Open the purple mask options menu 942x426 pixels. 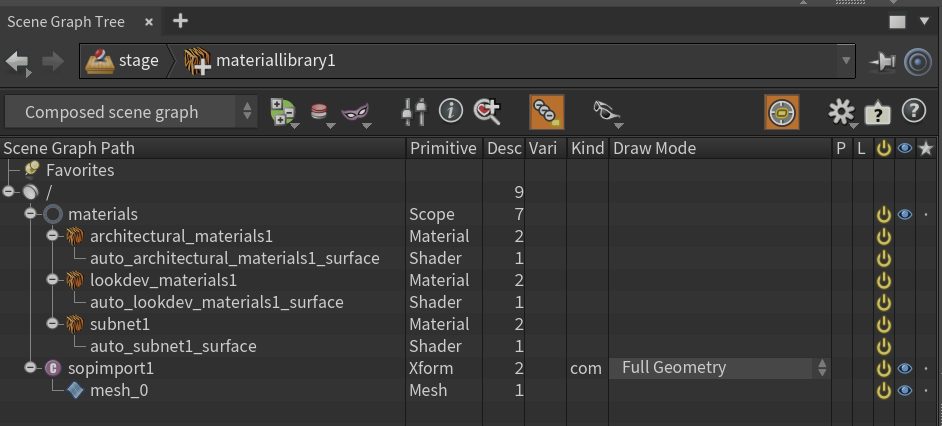(x=355, y=112)
